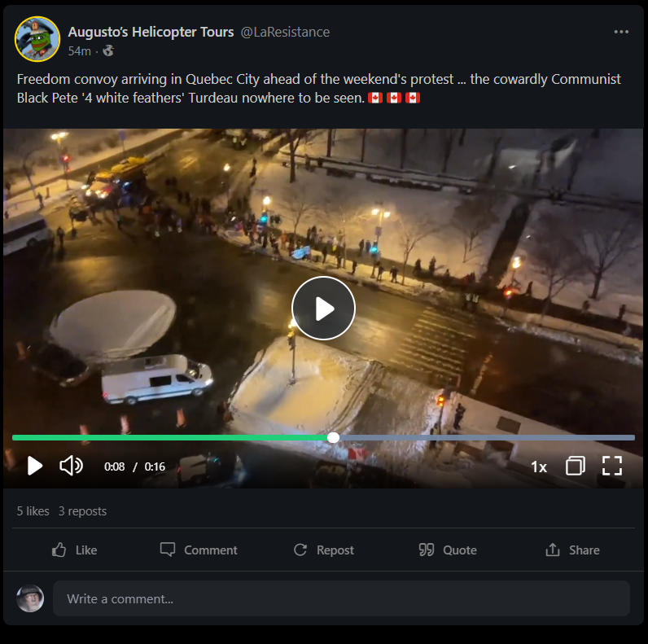648x644 pixels.
Task: Click the small play button in video controls
Action: (35, 467)
